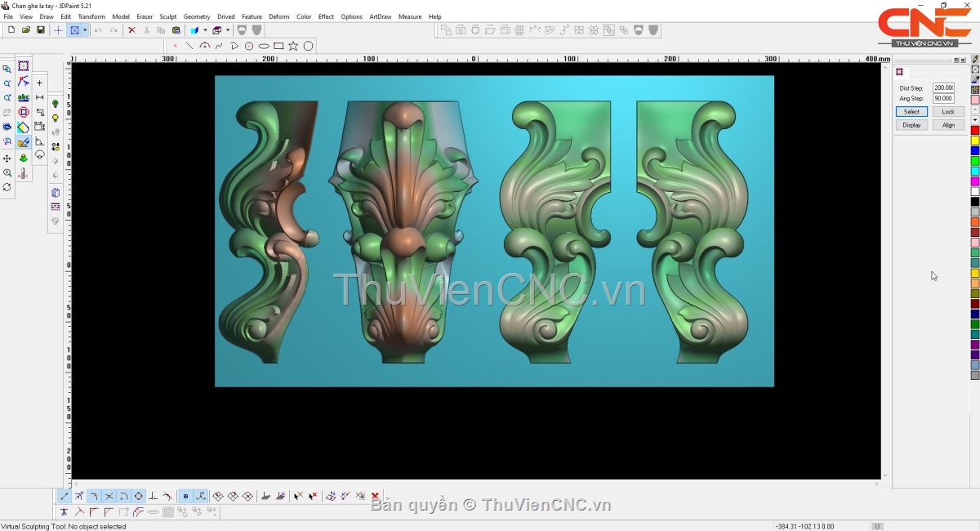Expand the wireframe box display dropdown

point(228,30)
